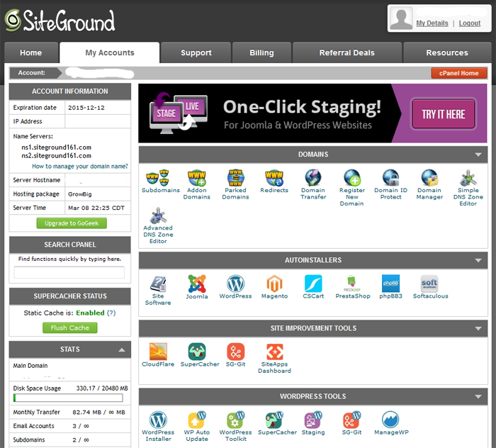Open the CloudFlare tool

click(158, 355)
